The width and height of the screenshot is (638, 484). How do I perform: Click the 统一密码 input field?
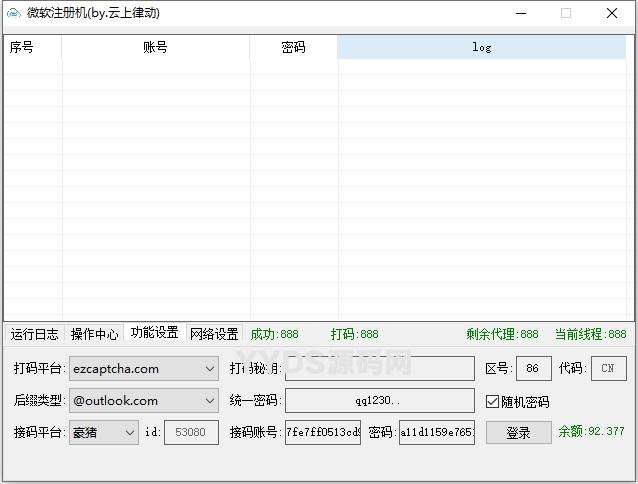coord(379,401)
